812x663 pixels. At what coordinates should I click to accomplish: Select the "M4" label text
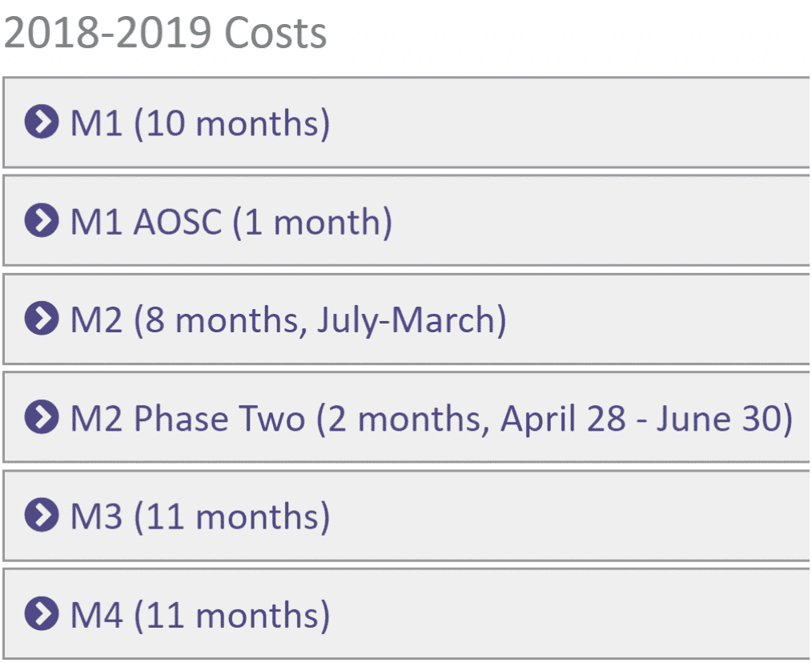click(96, 615)
